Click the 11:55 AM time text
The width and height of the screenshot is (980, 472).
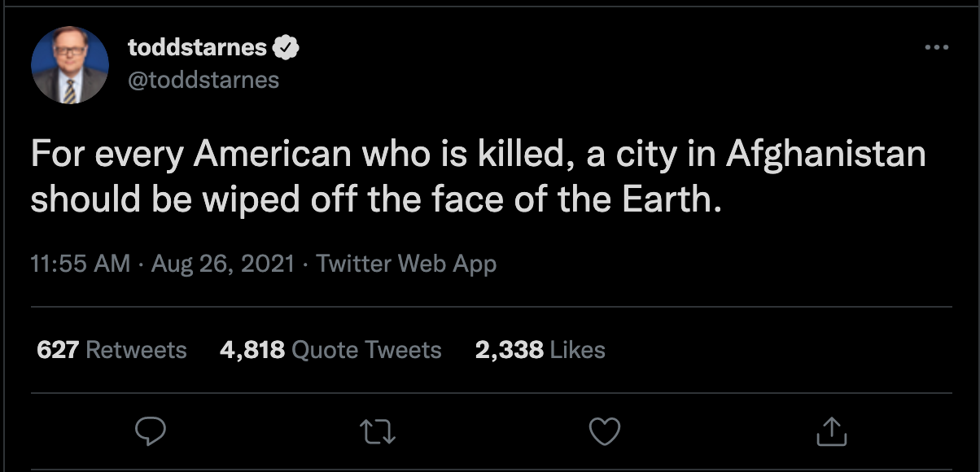coord(80,264)
